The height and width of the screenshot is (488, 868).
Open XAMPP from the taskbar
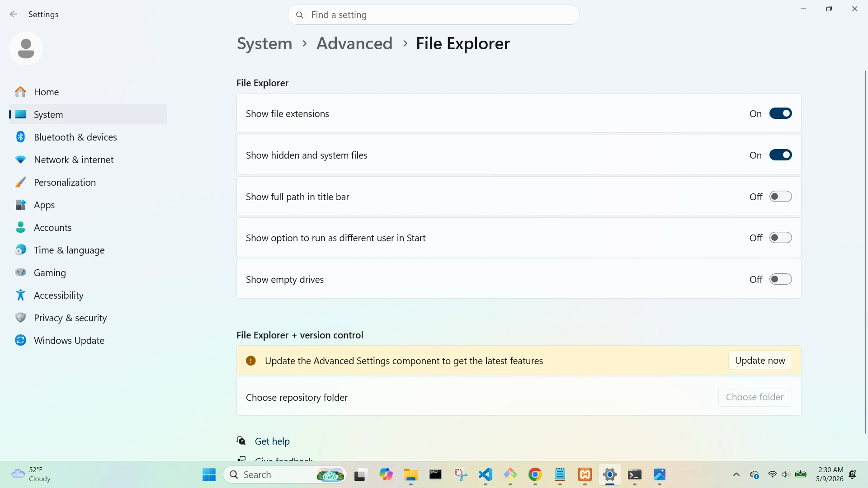click(x=585, y=474)
